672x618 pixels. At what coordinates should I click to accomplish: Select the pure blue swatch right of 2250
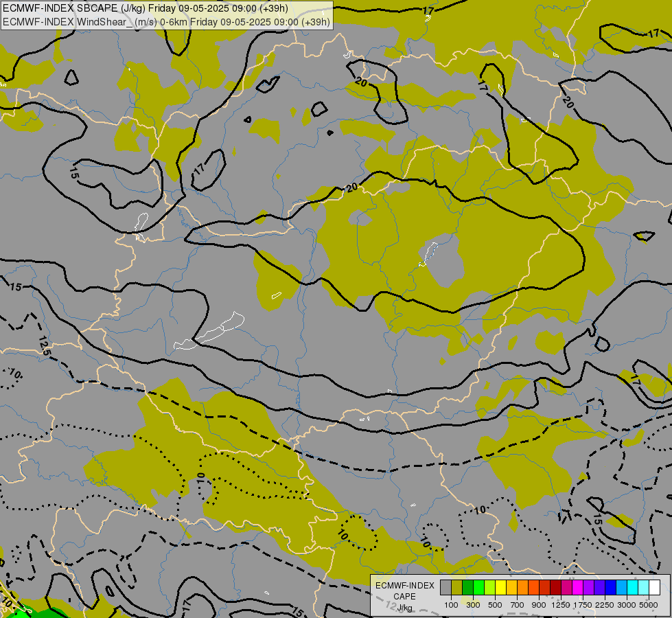point(611,587)
